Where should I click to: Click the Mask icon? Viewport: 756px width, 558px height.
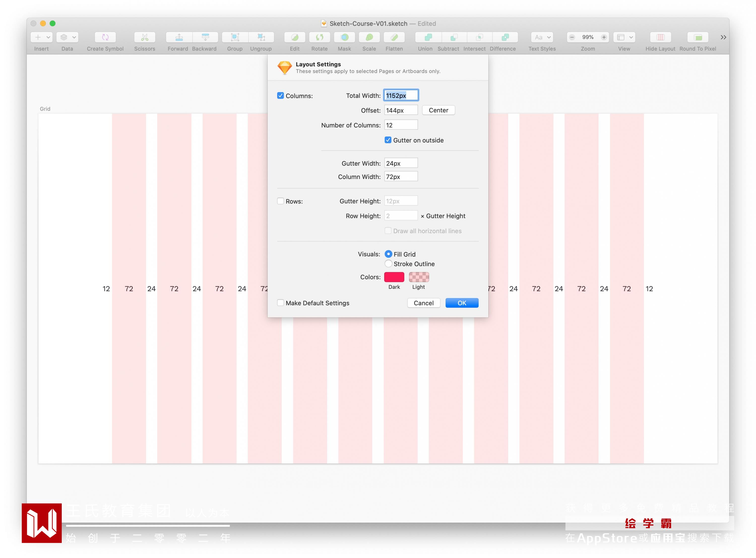click(x=344, y=37)
